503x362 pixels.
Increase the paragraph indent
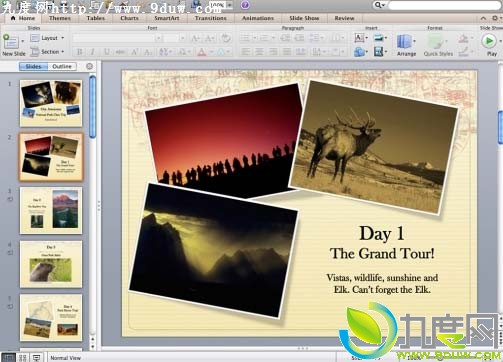(300, 38)
